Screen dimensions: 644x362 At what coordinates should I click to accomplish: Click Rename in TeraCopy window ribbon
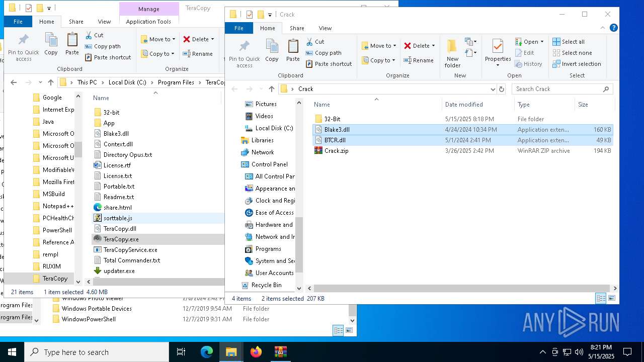tap(197, 54)
